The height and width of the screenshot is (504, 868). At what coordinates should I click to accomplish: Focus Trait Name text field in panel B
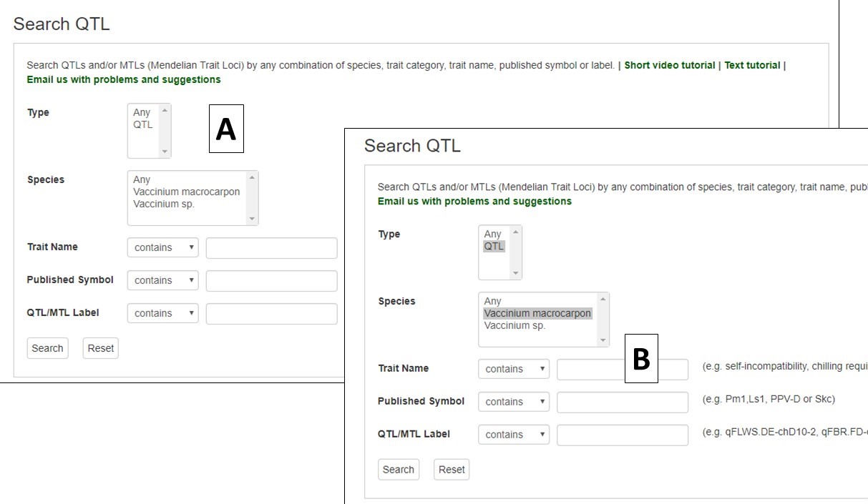pyautogui.click(x=623, y=370)
